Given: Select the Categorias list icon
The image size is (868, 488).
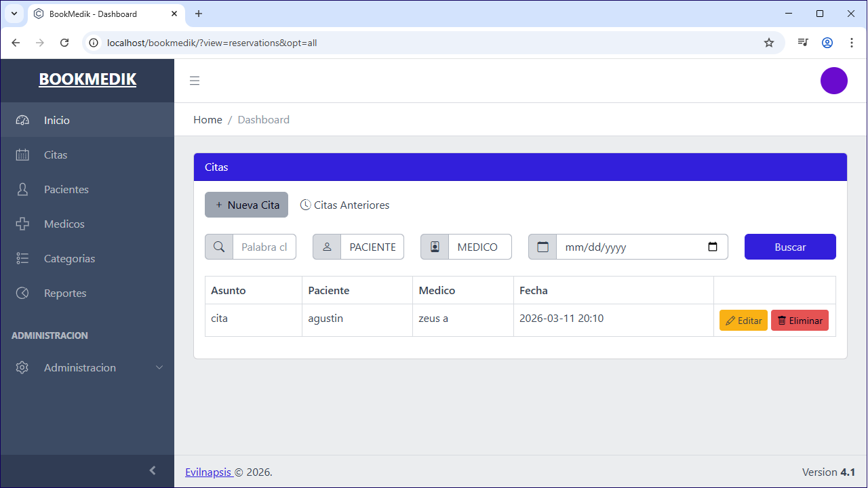Looking at the screenshot, I should click(x=22, y=258).
